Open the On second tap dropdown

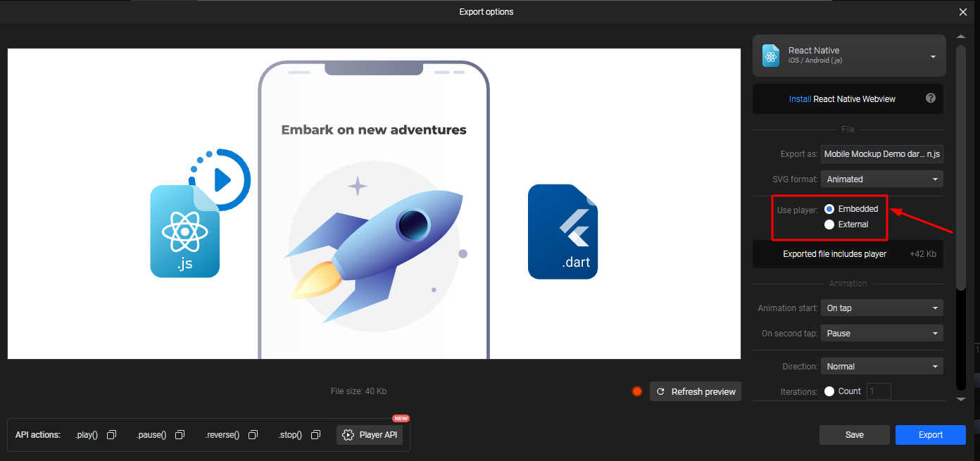point(882,334)
